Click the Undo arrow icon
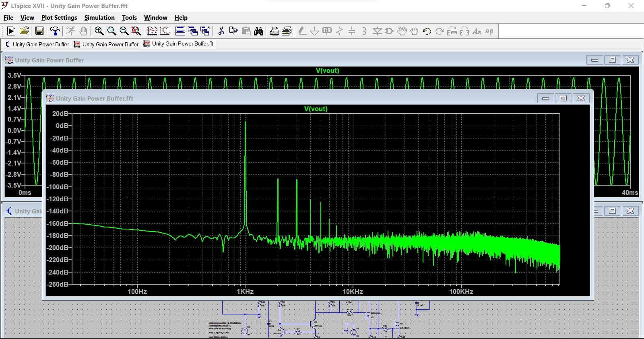This screenshot has height=339, width=644. pyautogui.click(x=427, y=31)
